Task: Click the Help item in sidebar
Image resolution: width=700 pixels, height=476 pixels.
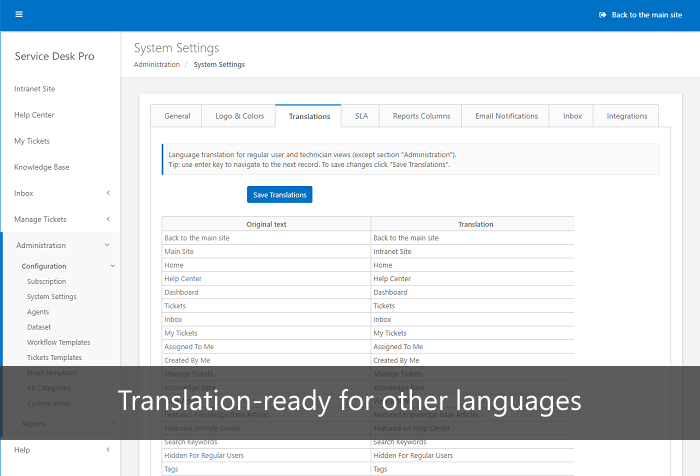Action: [x=22, y=450]
